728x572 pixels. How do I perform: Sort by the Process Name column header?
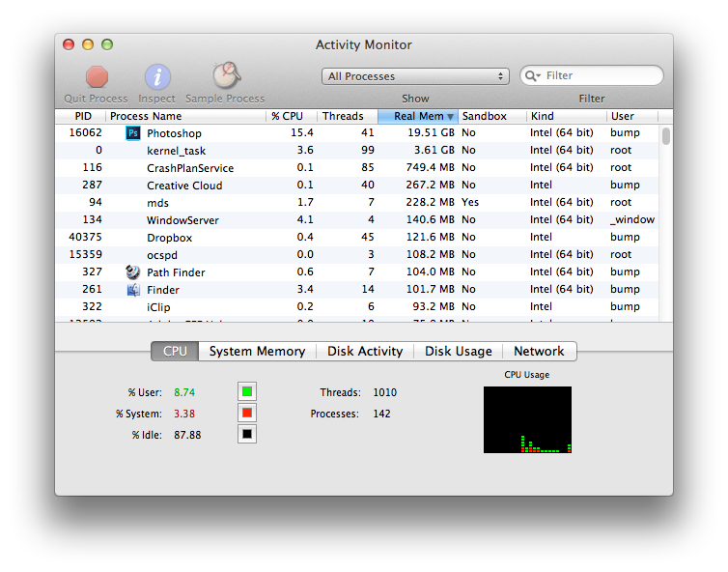tap(185, 116)
